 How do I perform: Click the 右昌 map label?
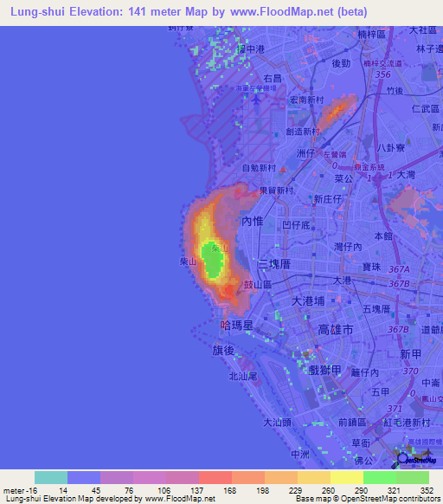(x=273, y=79)
